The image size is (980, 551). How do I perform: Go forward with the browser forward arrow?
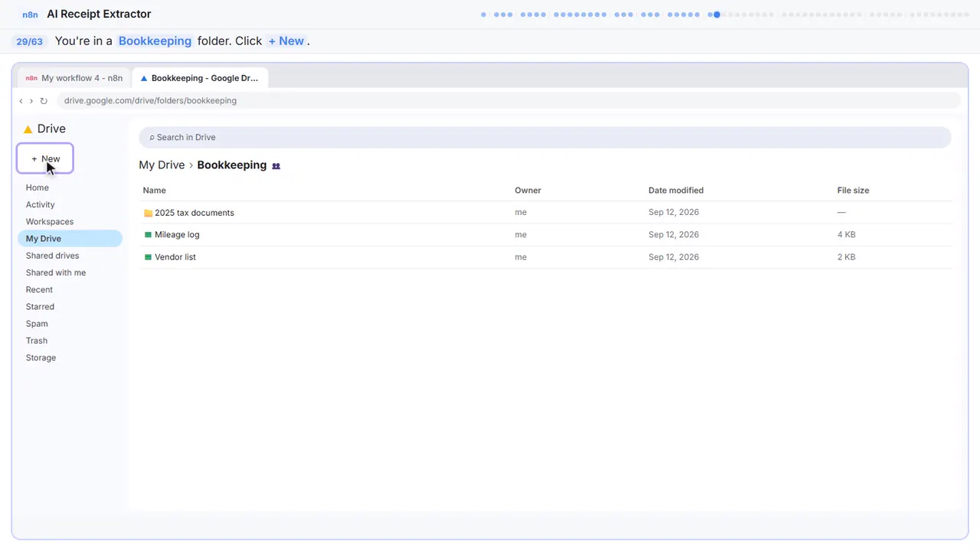pyautogui.click(x=31, y=100)
